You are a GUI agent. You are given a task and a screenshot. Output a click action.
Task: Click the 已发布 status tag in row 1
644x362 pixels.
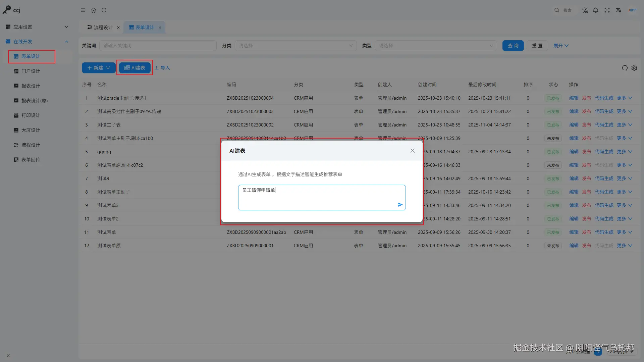pyautogui.click(x=553, y=98)
